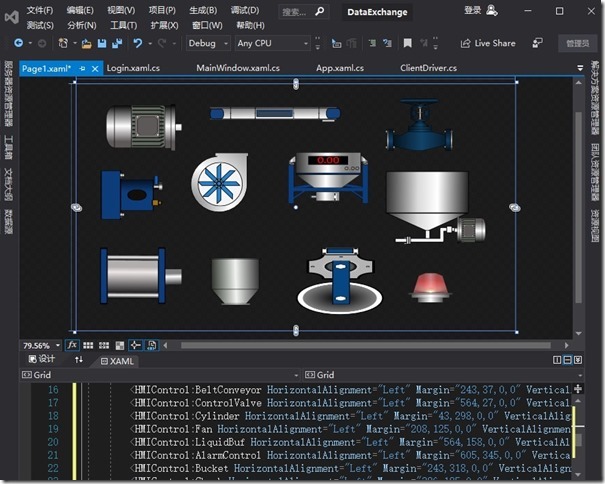Click the Save All icon
The image size is (605, 484).
click(117, 43)
